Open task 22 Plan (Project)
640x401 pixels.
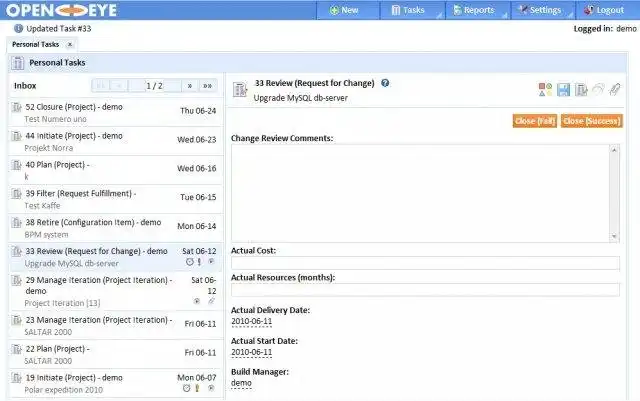coord(116,354)
